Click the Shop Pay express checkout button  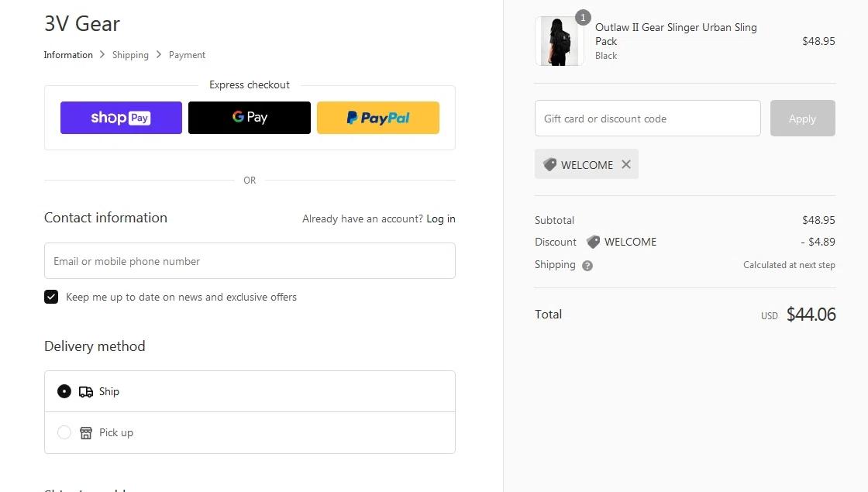click(121, 118)
